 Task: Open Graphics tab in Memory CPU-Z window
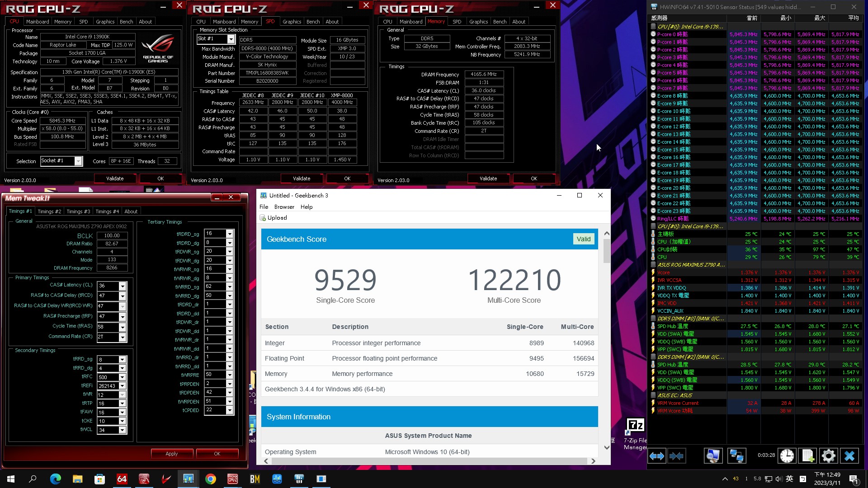point(478,22)
